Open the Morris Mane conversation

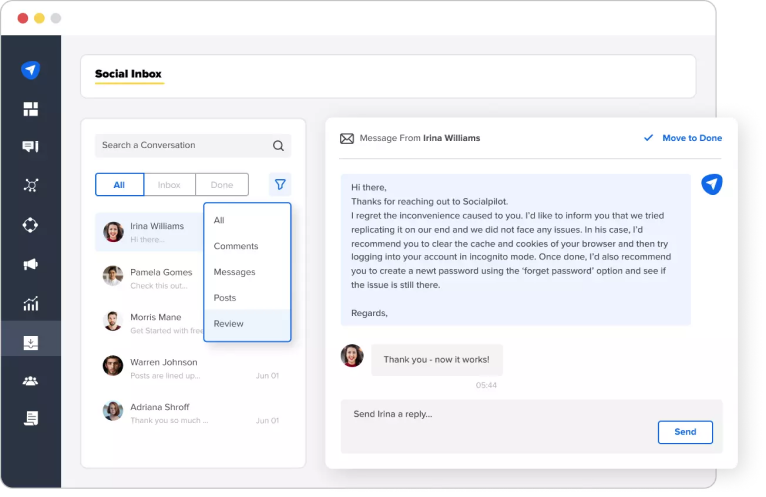pyautogui.click(x=149, y=323)
